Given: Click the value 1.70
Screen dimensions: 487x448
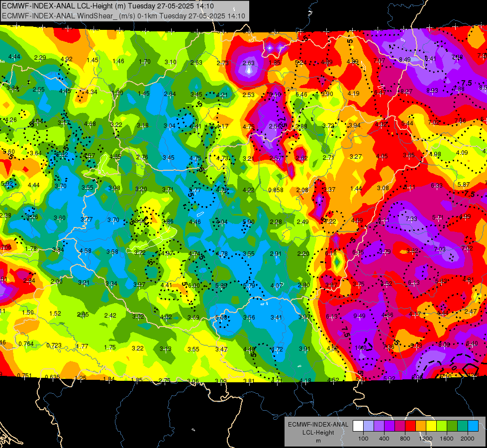Looking at the screenshot, I should (x=145, y=62).
